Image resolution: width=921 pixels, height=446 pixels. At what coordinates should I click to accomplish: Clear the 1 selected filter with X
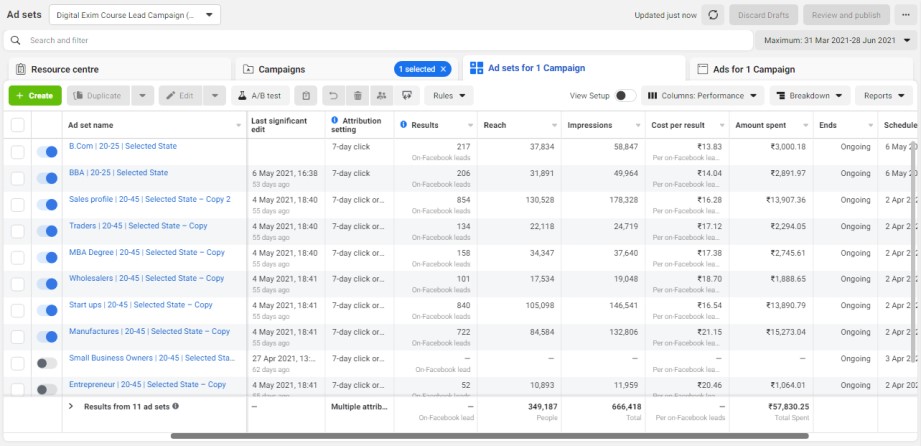point(443,69)
